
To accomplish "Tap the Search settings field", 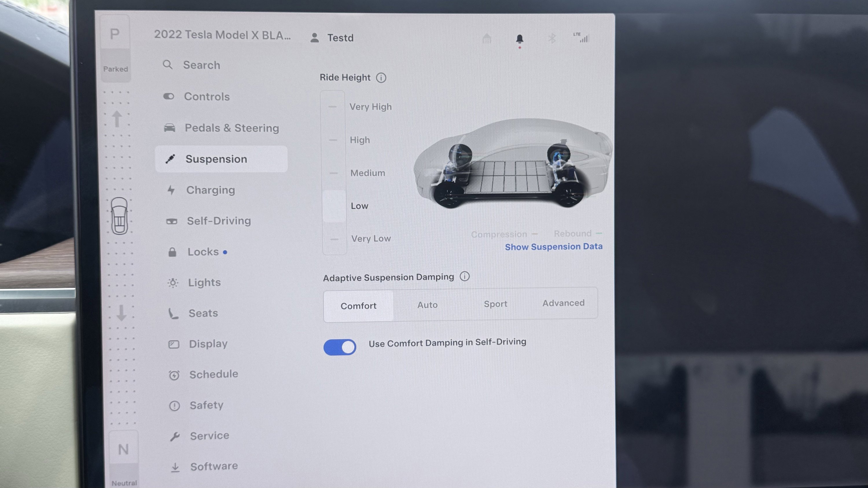I will click(201, 65).
